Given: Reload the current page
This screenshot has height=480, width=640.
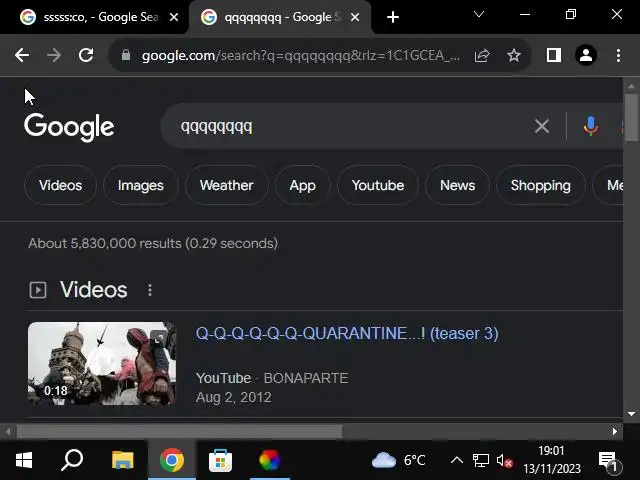Looking at the screenshot, I should 86,55.
